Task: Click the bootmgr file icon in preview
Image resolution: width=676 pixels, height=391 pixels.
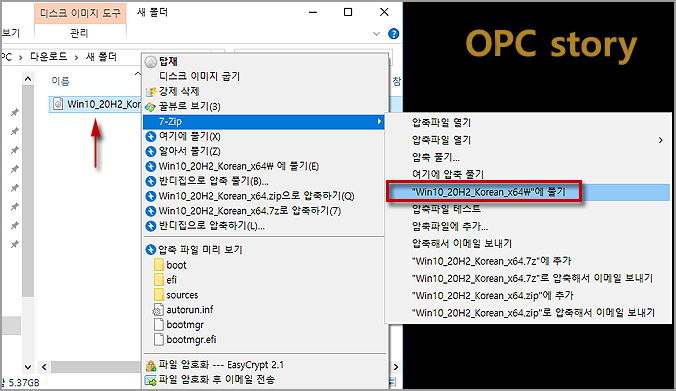Action: point(159,325)
